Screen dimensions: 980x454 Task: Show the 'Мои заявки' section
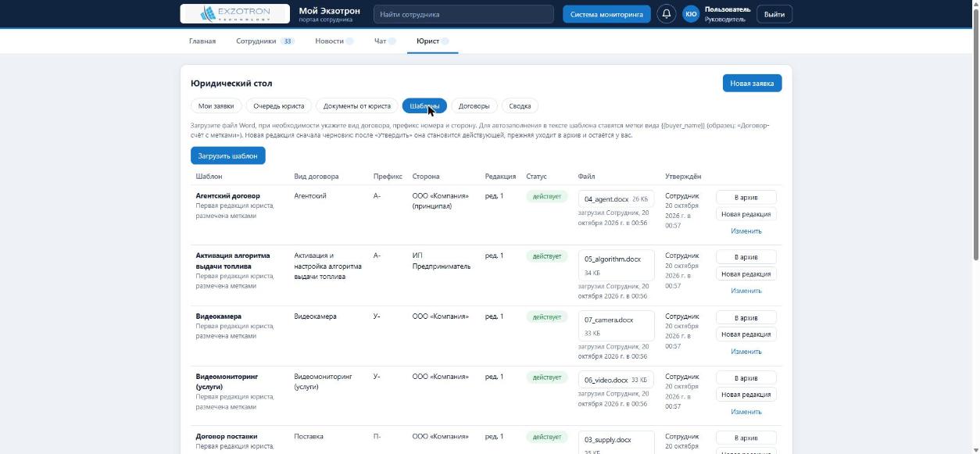216,106
